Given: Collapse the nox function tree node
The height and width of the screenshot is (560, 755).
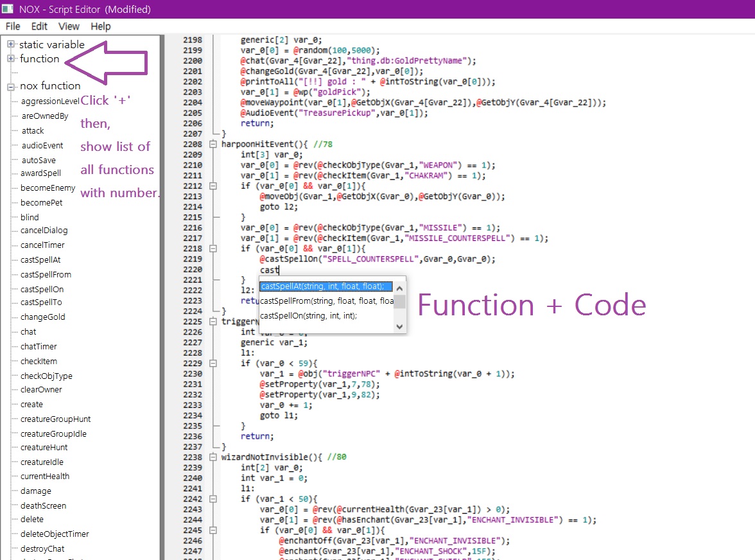Looking at the screenshot, I should 10,87.
